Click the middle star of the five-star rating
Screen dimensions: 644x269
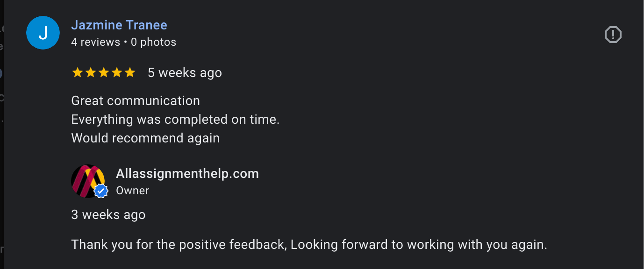[x=104, y=72]
